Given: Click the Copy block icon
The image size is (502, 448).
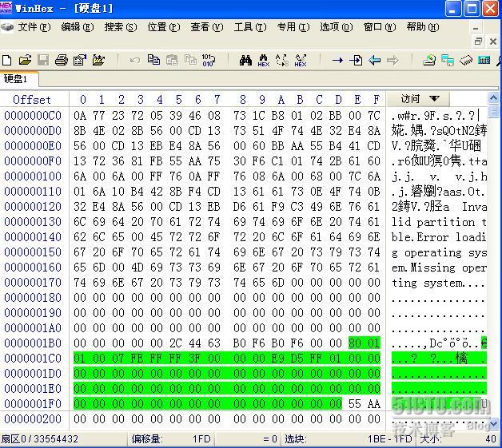Looking at the screenshot, I should coord(153,60).
